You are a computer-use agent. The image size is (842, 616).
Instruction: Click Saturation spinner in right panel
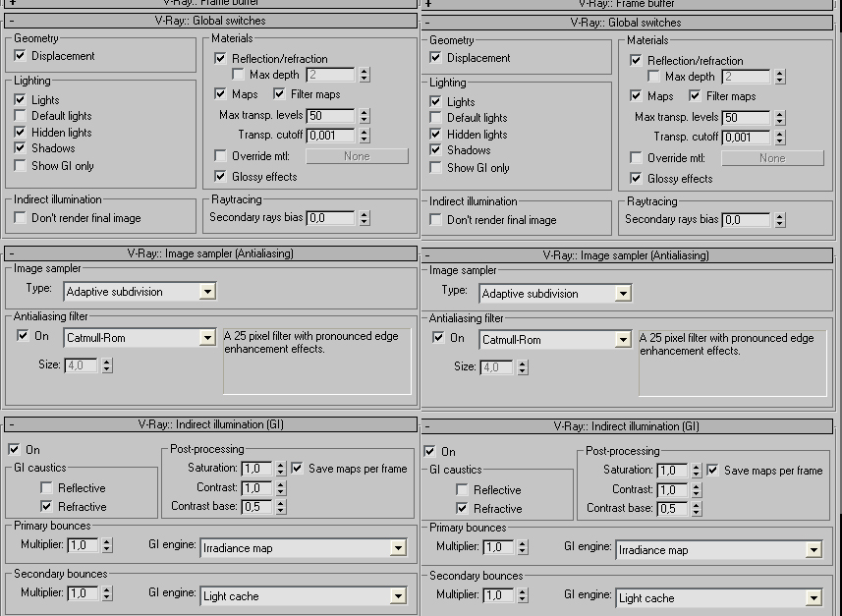697,471
